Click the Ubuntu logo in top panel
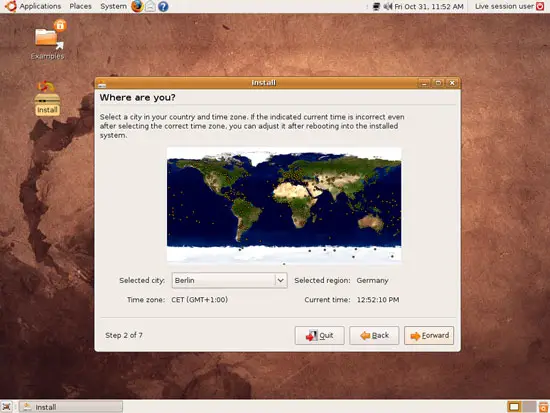The image size is (550, 413). pyautogui.click(x=11, y=6)
